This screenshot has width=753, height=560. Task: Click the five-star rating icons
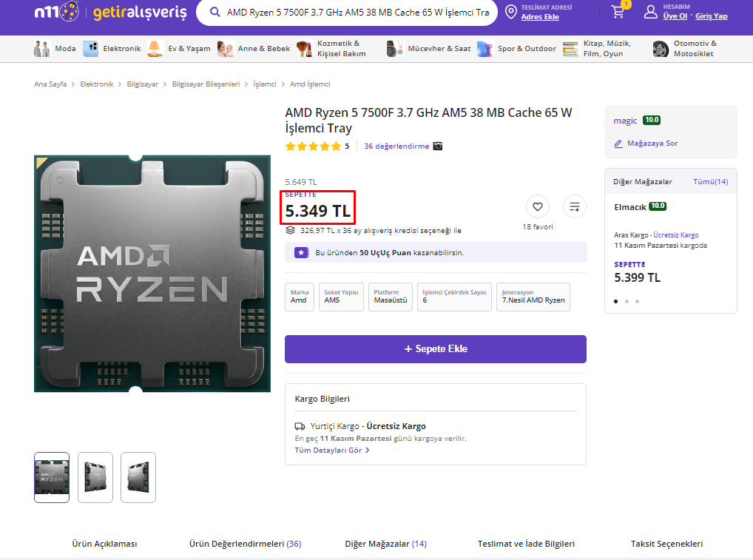313,146
